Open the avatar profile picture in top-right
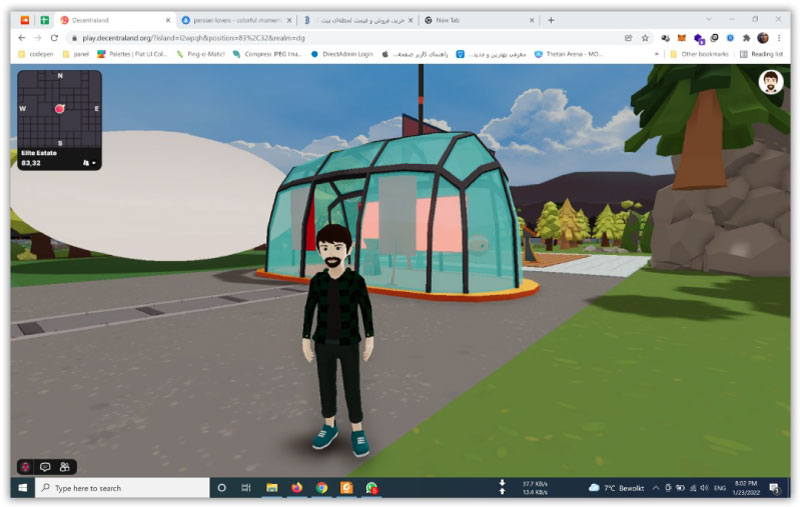The width and height of the screenshot is (800, 507). [x=769, y=82]
